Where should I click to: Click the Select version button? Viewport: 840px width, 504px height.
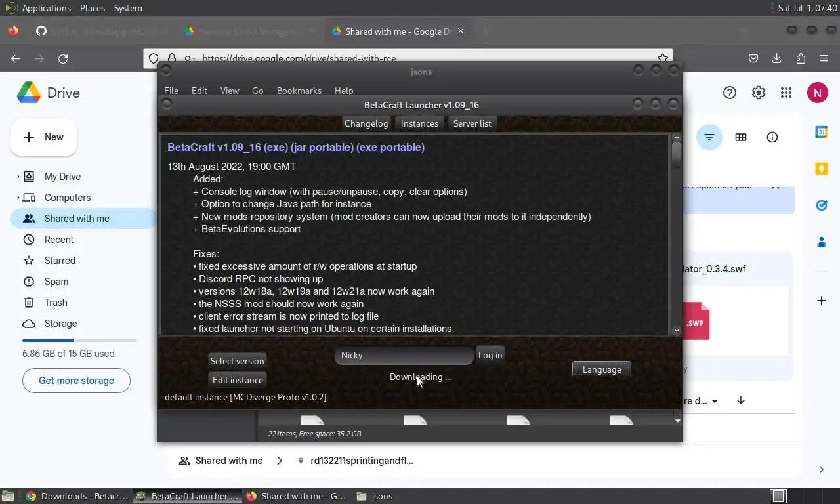(x=237, y=361)
